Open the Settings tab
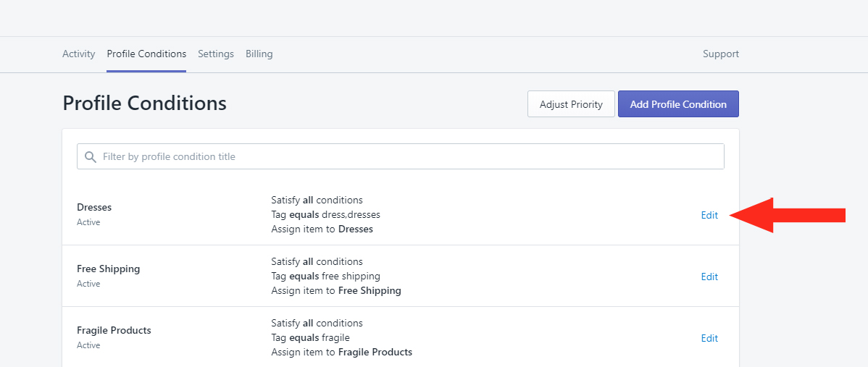This screenshot has height=367, width=868. tap(216, 54)
